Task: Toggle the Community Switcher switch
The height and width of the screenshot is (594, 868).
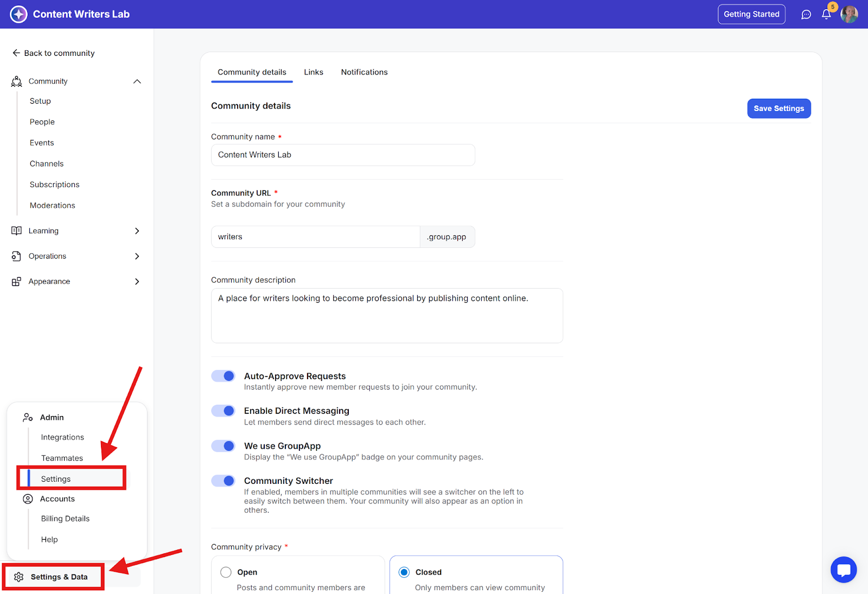Action: 223,481
